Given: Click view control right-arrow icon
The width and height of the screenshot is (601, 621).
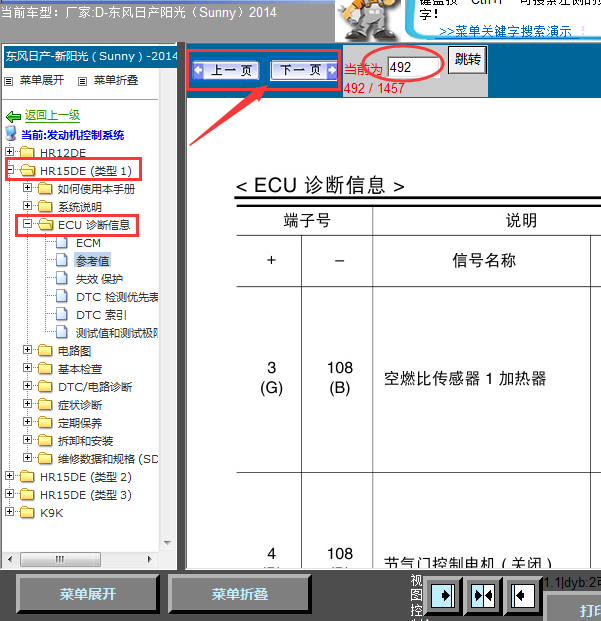Looking at the screenshot, I should pos(443,595).
